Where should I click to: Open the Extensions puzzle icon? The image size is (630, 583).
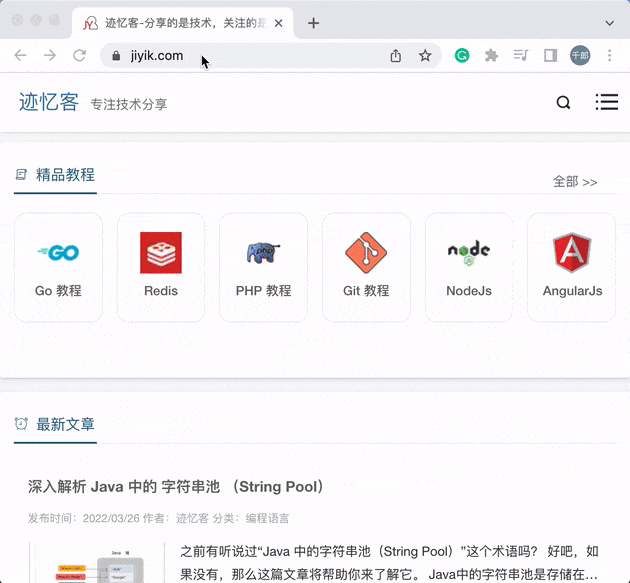(x=491, y=55)
